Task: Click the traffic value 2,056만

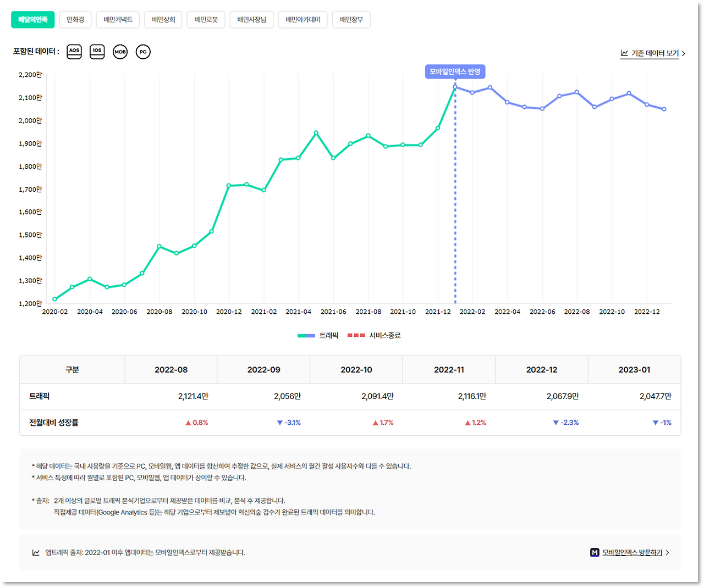Action: (287, 396)
